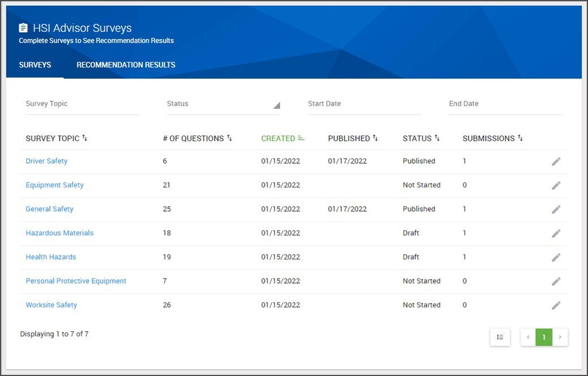588x376 pixels.
Task: Open the Health Hazards survey link
Action: (x=51, y=257)
